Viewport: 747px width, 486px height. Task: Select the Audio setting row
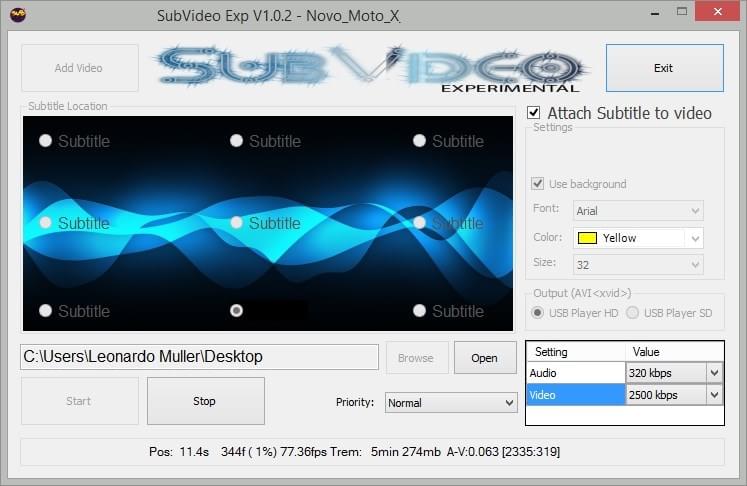click(575, 373)
